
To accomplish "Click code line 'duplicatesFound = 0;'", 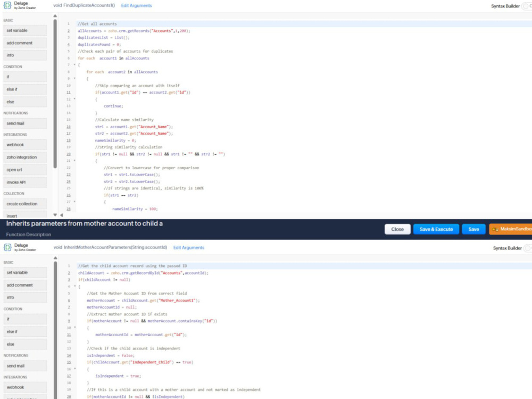I will coord(99,45).
